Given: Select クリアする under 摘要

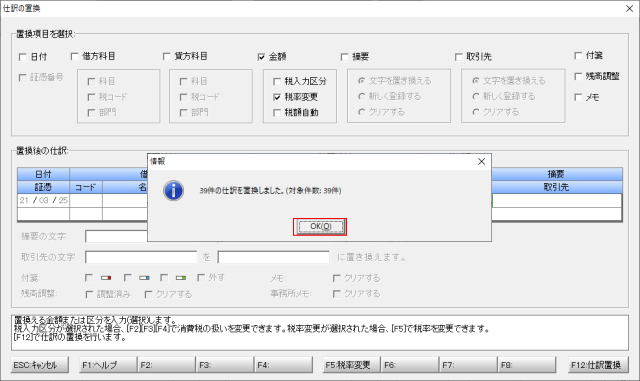Looking at the screenshot, I should click(x=361, y=112).
